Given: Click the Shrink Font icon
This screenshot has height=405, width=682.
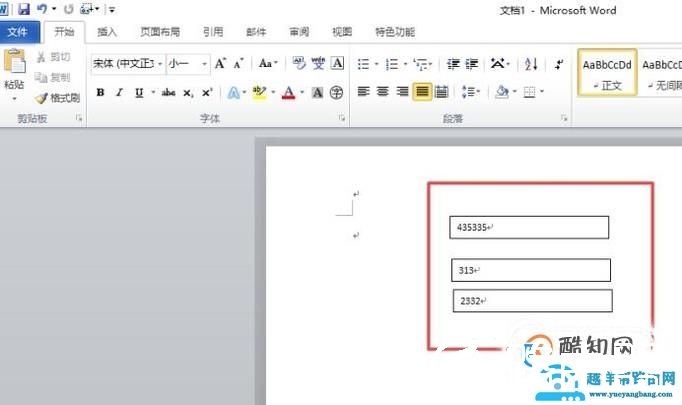Looking at the screenshot, I should (238, 64).
